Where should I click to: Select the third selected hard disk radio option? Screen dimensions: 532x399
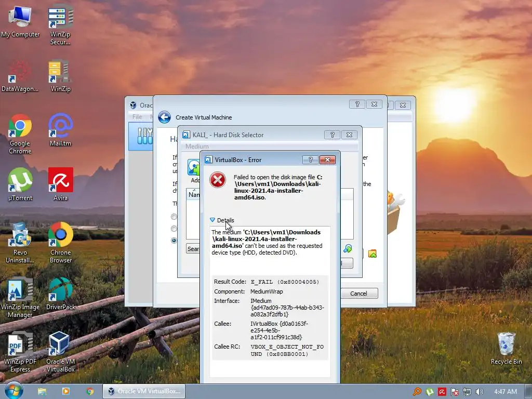click(174, 240)
